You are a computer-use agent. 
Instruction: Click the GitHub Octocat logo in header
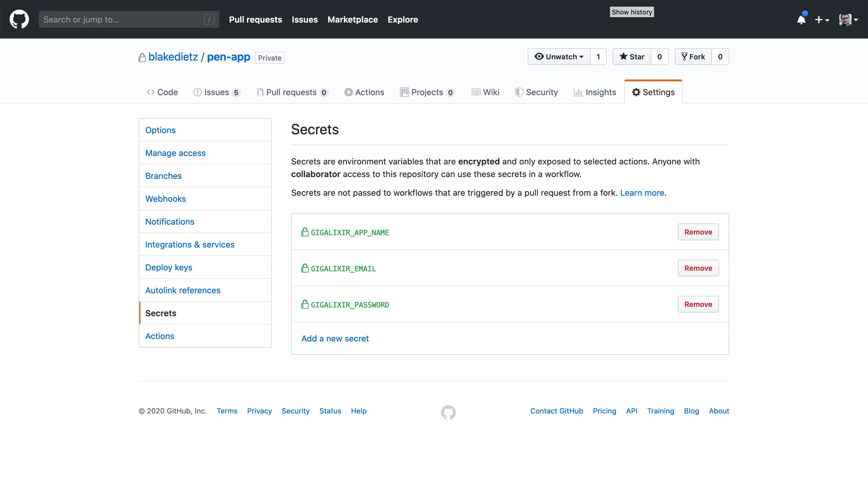[x=19, y=19]
